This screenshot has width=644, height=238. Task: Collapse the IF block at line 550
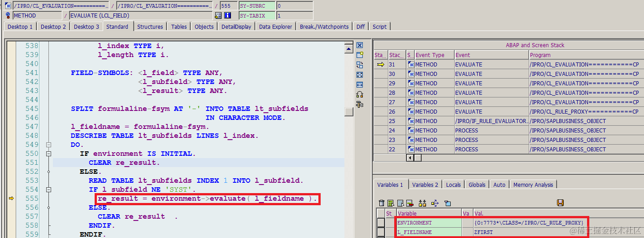[48, 154]
